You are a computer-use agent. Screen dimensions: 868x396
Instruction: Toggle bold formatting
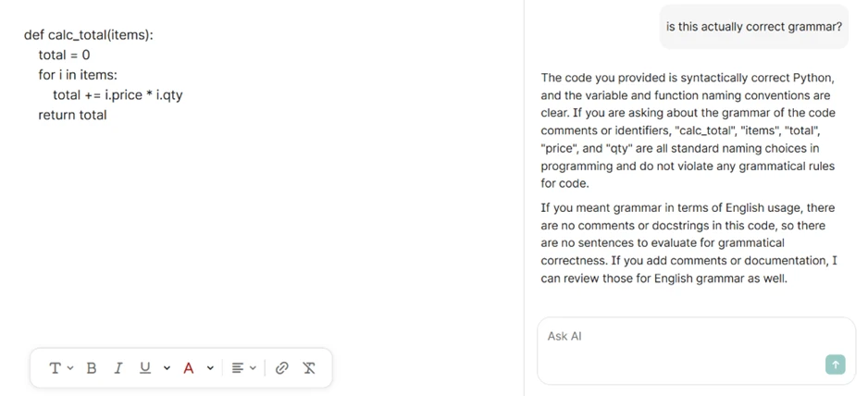pos(92,367)
